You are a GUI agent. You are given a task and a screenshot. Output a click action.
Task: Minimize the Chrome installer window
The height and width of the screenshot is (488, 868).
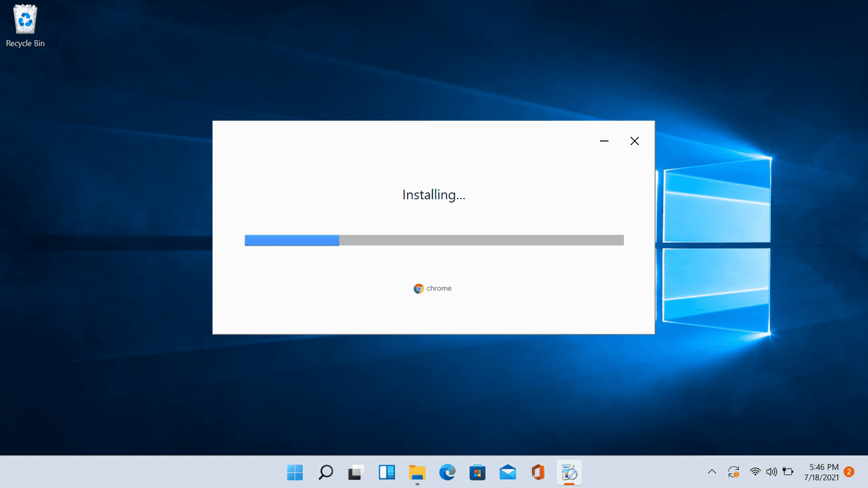[x=603, y=141]
